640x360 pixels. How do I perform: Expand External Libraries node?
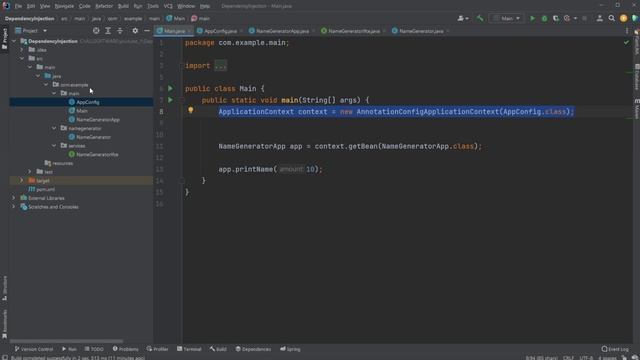[14, 198]
